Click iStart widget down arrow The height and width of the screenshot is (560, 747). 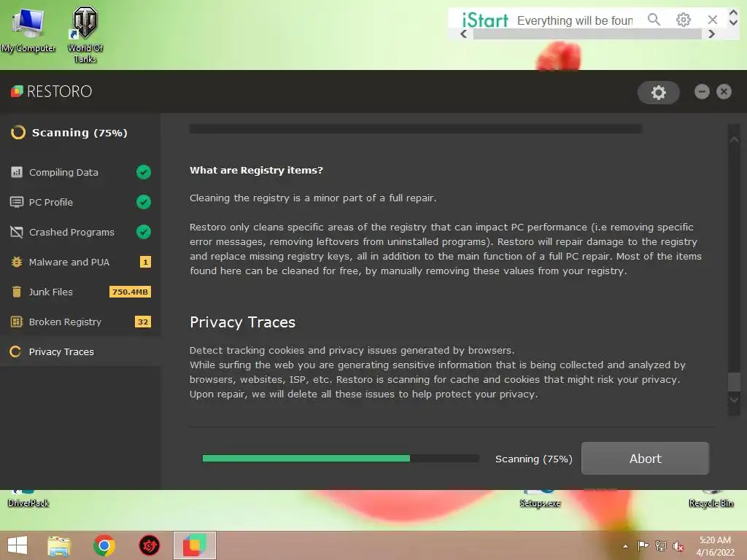point(733,23)
